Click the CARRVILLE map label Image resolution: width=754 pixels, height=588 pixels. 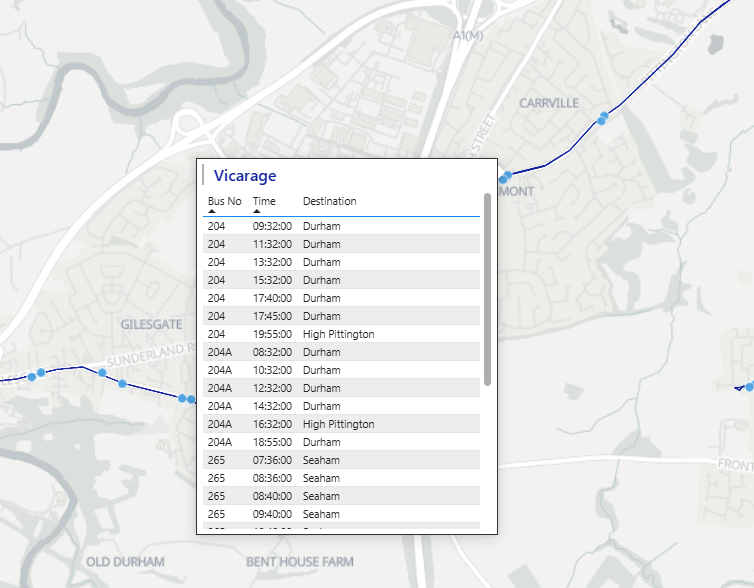(548, 103)
